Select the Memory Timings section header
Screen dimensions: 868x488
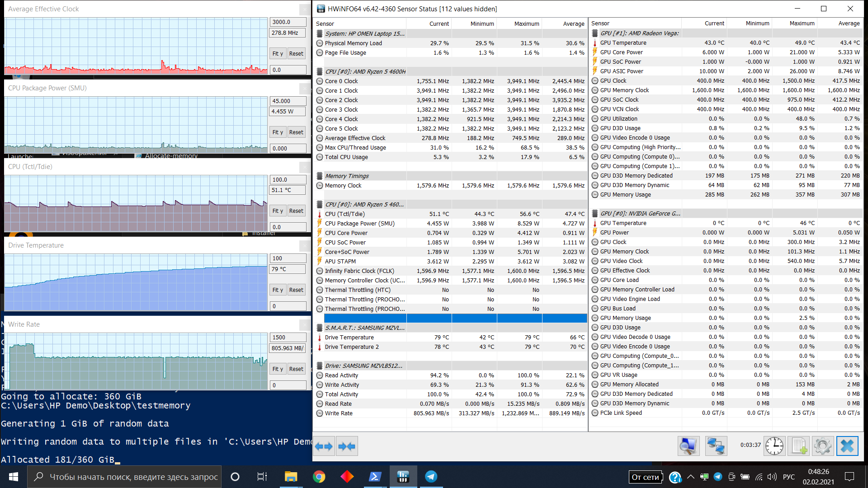click(x=450, y=176)
